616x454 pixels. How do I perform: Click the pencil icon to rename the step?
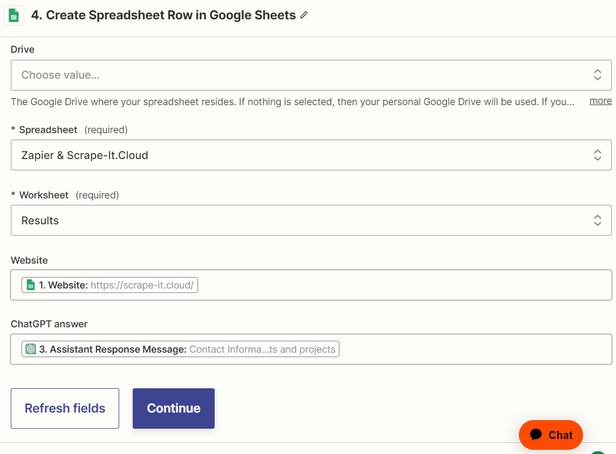[304, 15]
